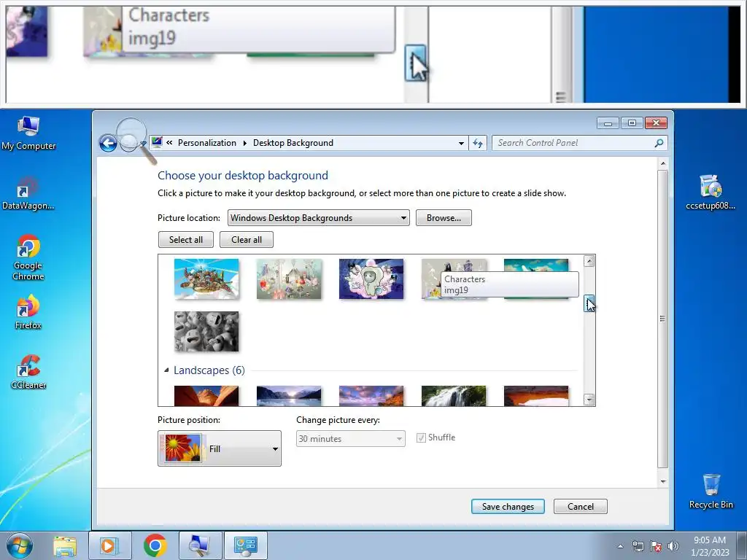Open the DataWagon desktop shortcut
Screen dimensions: 747x560
[28, 193]
